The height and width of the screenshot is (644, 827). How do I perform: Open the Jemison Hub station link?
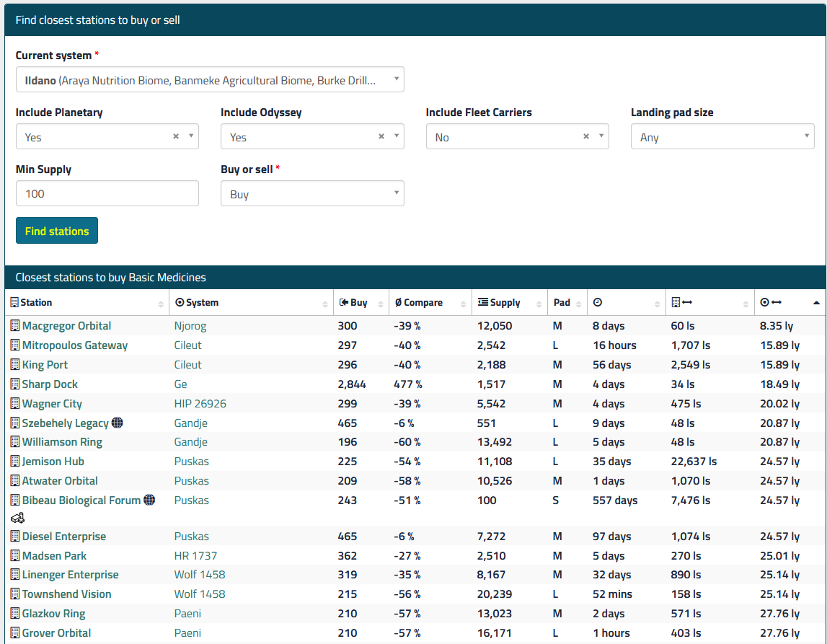53,462
